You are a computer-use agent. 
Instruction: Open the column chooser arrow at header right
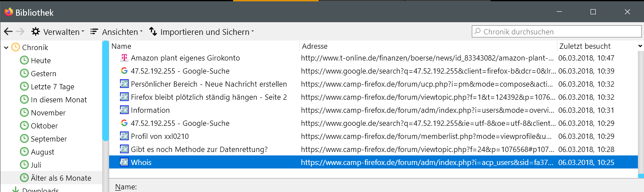point(640,46)
